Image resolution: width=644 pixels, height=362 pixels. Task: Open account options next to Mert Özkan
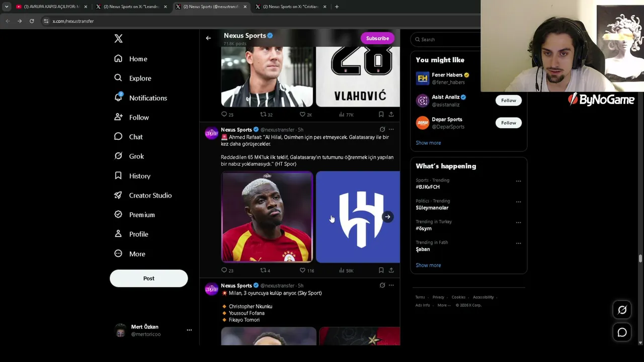pyautogui.click(x=189, y=330)
